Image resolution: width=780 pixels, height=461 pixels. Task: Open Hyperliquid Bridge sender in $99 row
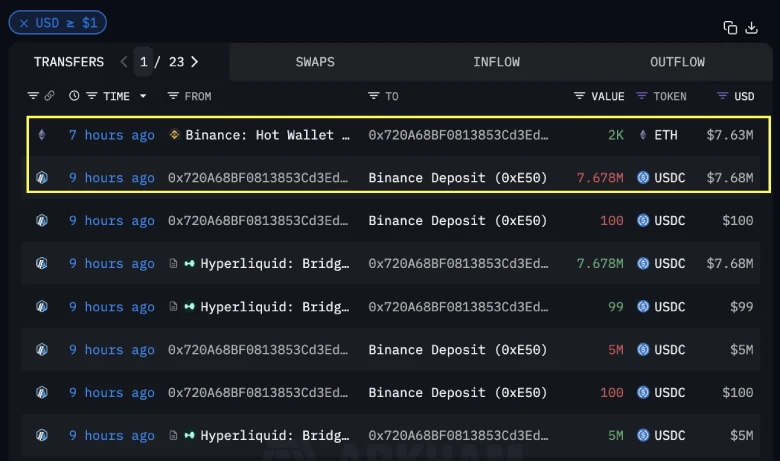coord(275,307)
